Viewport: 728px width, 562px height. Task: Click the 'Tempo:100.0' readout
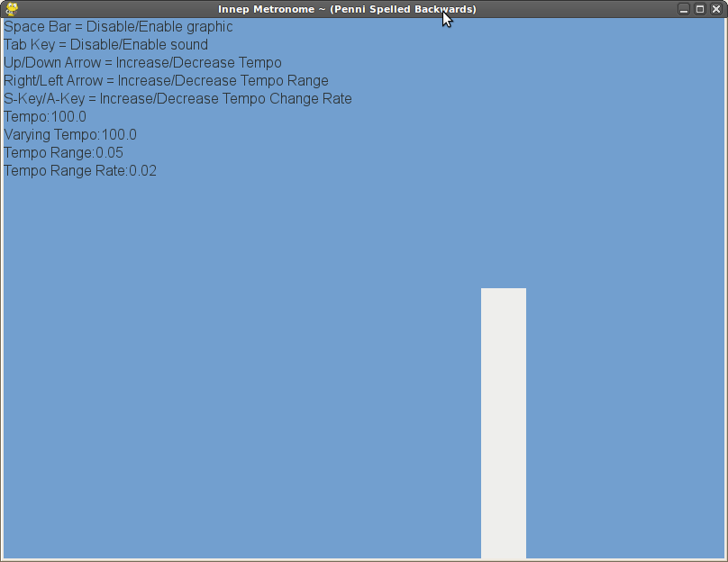(x=45, y=116)
